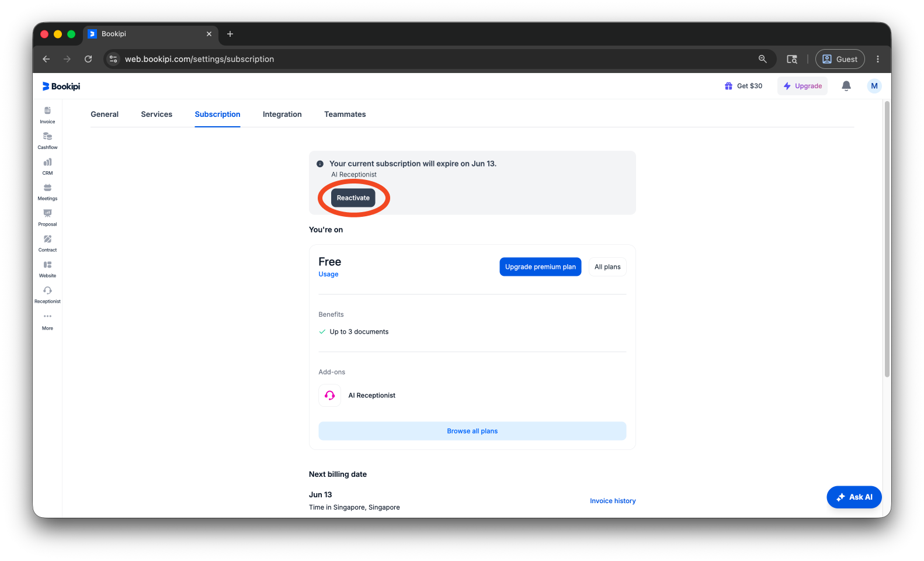Select the Bookipi browser tab

click(x=151, y=34)
